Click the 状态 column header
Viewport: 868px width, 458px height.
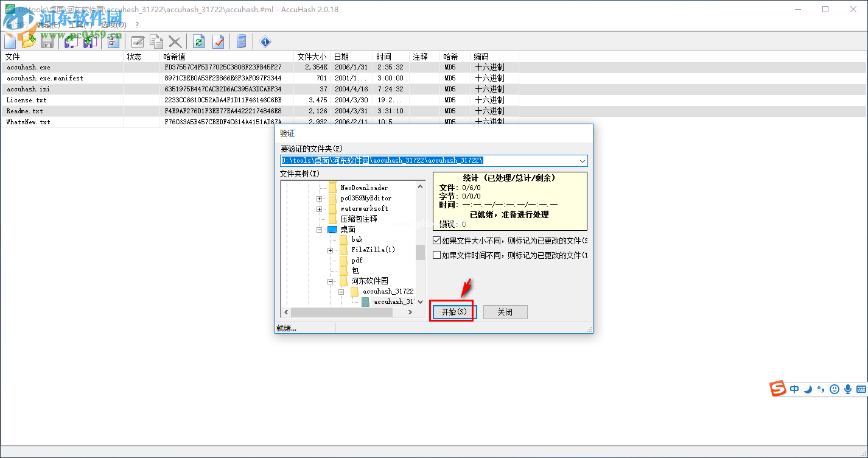(142, 57)
